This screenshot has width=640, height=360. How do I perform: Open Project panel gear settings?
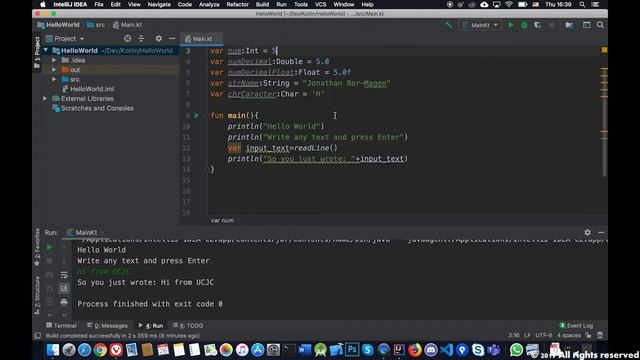pos(158,38)
